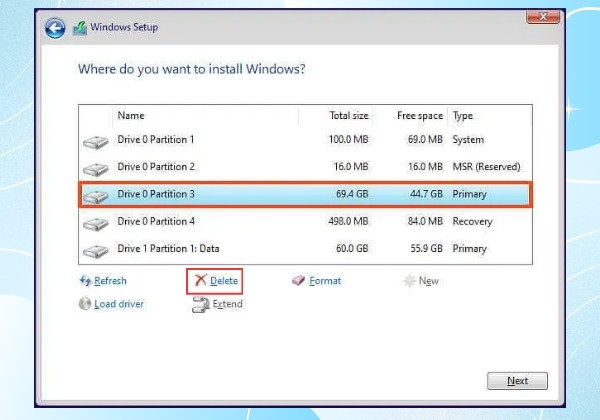Click drive icon for Drive 0 Partition 2
Screen dimensions: 600x420
tap(96, 169)
